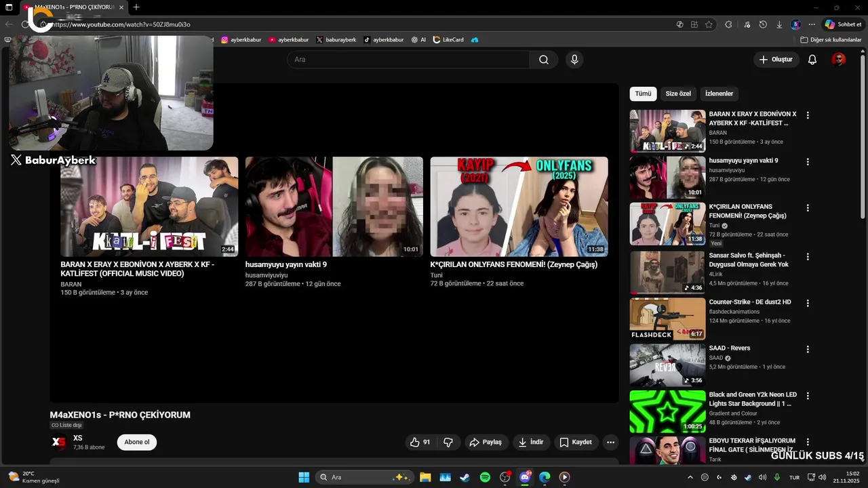Open options for Sansar Salvo video
This screenshot has height=488, width=868.
click(x=808, y=256)
